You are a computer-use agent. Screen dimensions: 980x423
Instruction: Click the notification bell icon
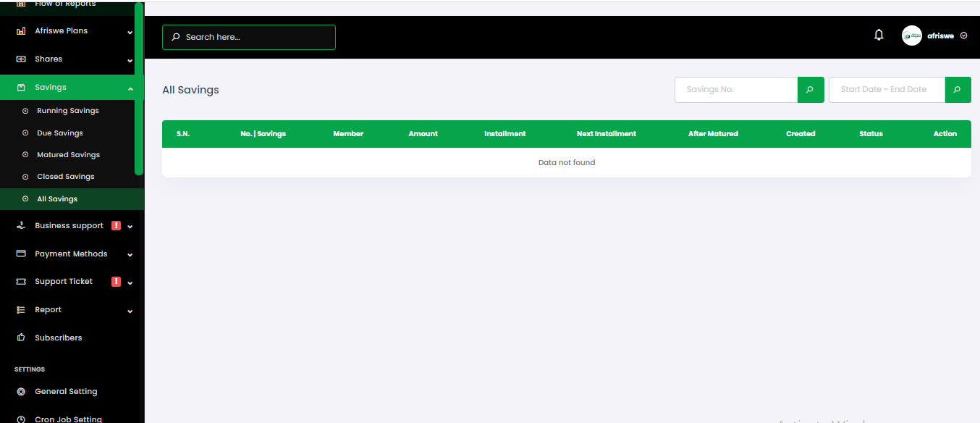(x=879, y=35)
